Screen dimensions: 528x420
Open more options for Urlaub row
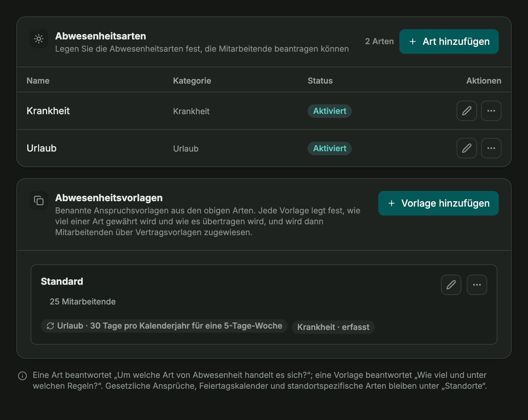491,148
